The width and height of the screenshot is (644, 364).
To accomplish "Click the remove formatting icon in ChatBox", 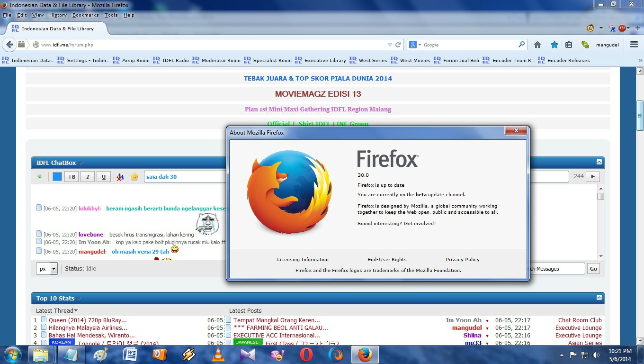I will [x=120, y=177].
